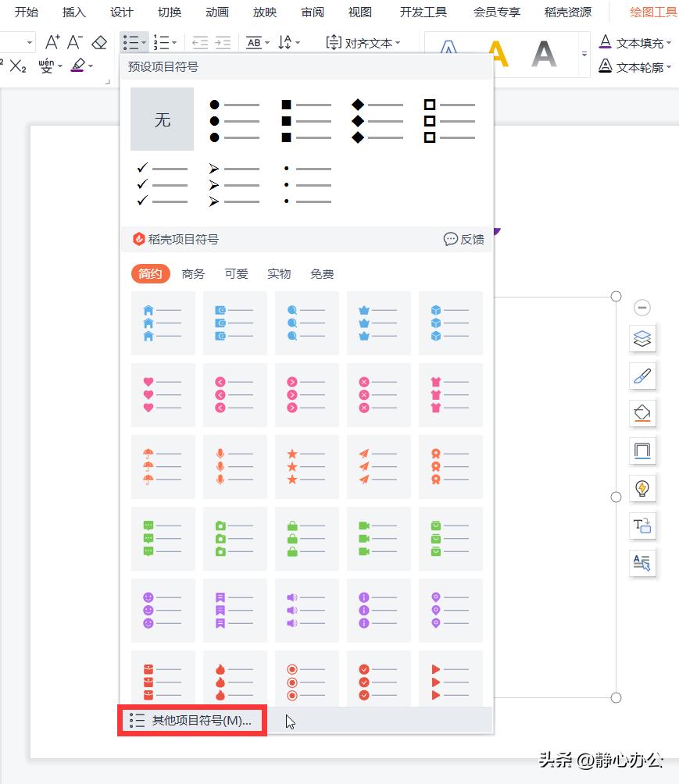Open the 绘图工具 ribbon tab
The width and height of the screenshot is (679, 784).
653,12
